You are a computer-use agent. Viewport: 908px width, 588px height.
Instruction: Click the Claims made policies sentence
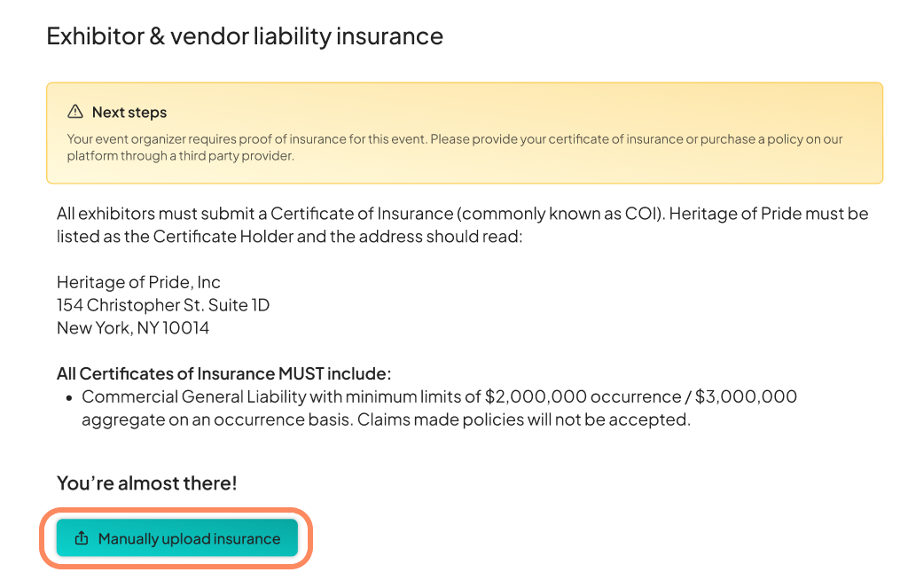tap(523, 419)
